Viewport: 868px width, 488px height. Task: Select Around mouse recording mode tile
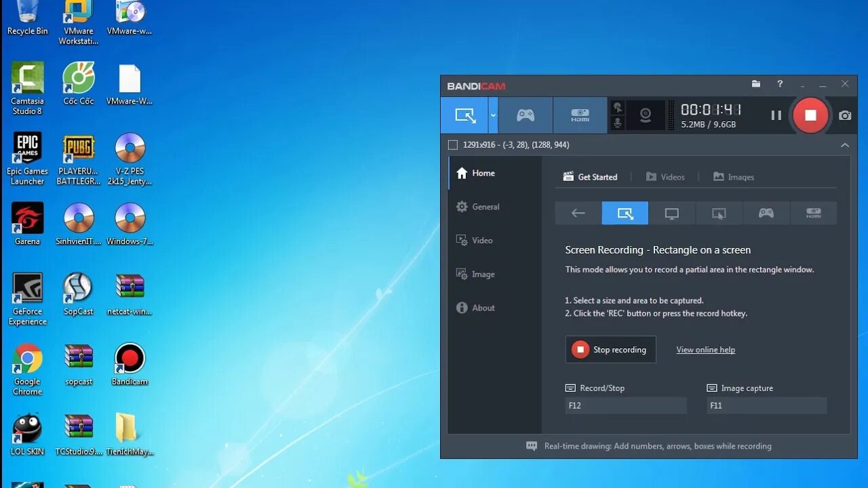tap(719, 213)
